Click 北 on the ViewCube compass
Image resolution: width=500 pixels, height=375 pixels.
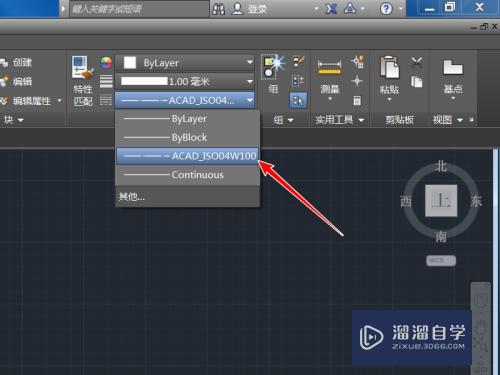click(441, 166)
